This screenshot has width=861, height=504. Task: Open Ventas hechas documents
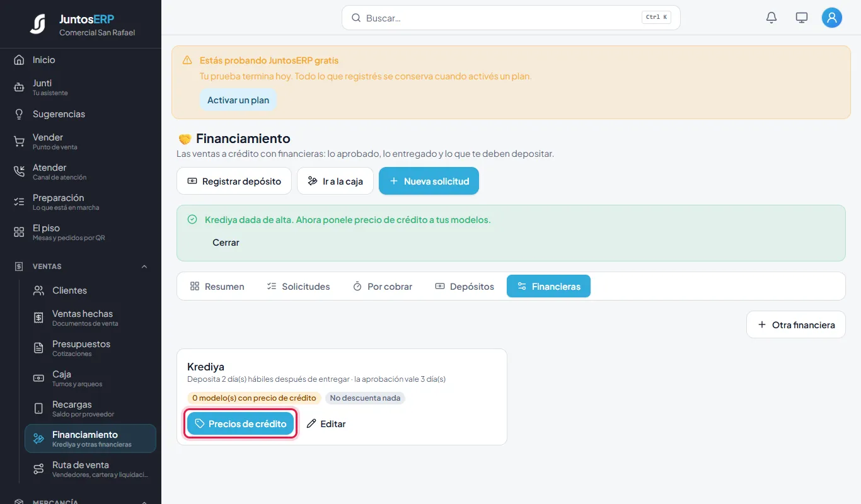tap(90, 318)
